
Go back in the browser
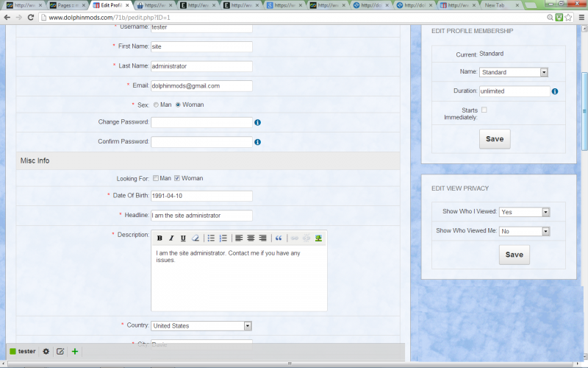(x=7, y=17)
